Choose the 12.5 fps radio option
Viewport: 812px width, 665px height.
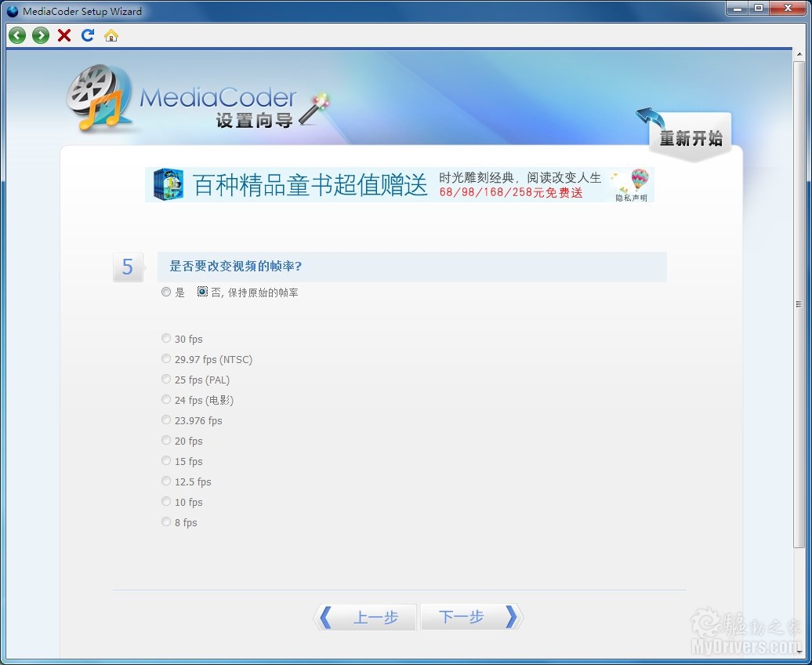coord(165,481)
